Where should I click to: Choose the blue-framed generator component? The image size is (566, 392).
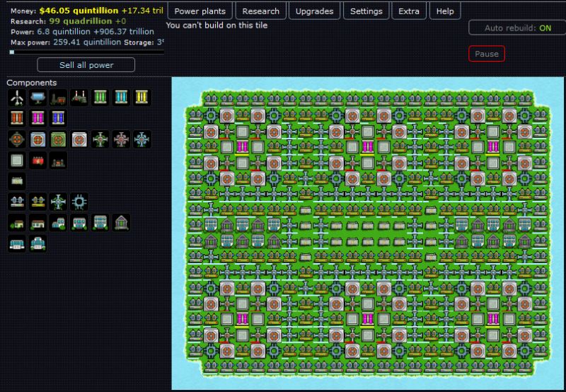point(37,139)
